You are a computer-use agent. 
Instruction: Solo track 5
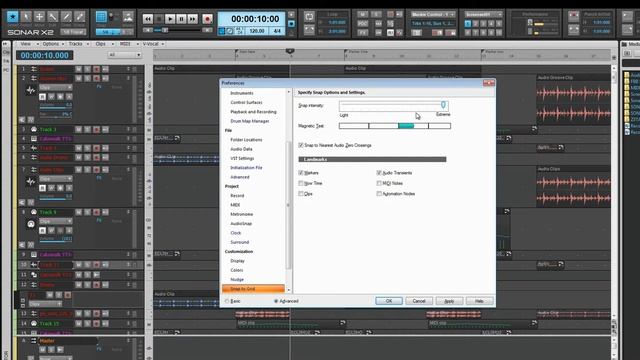(x=87, y=148)
